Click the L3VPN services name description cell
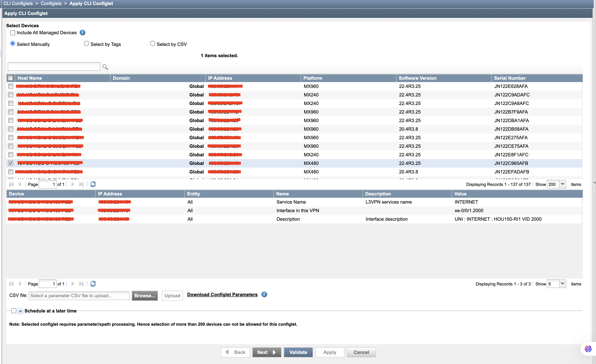Viewport: 596px width, 364px height. pyautogui.click(x=388, y=202)
